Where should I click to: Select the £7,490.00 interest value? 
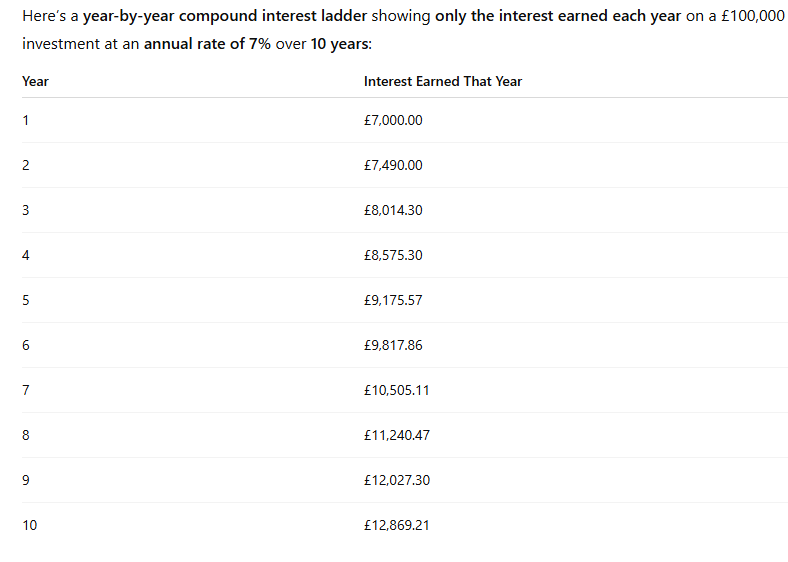[393, 165]
